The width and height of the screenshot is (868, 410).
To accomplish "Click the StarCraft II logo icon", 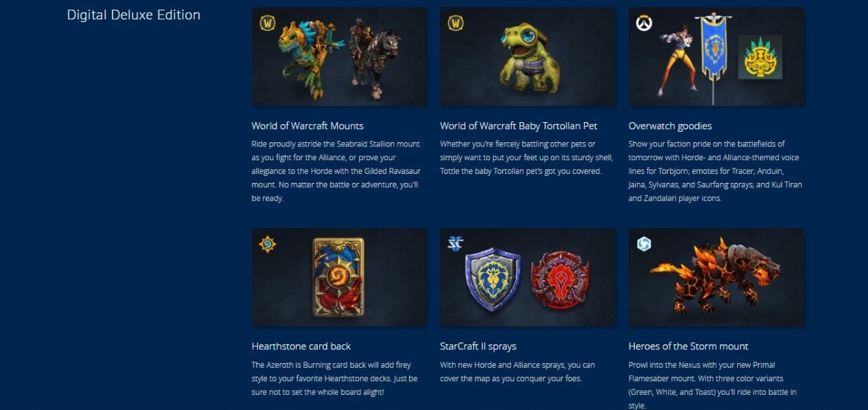I will click(x=455, y=244).
